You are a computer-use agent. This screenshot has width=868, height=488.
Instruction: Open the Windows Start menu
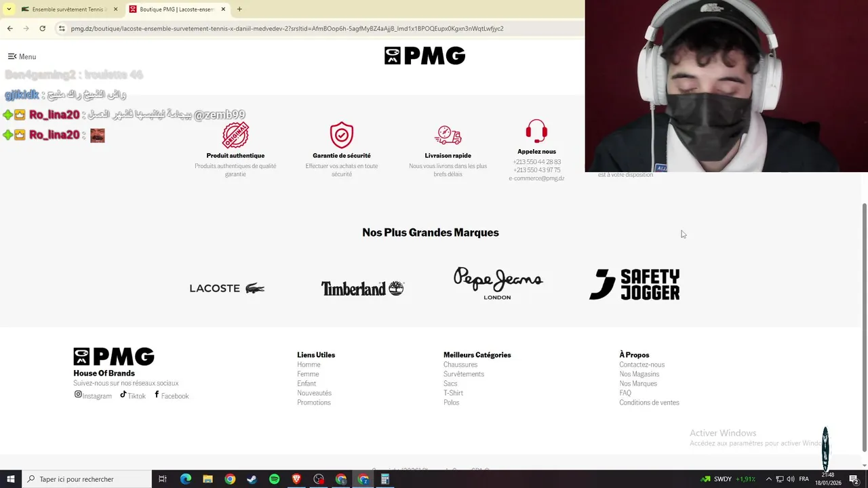[x=10, y=479]
